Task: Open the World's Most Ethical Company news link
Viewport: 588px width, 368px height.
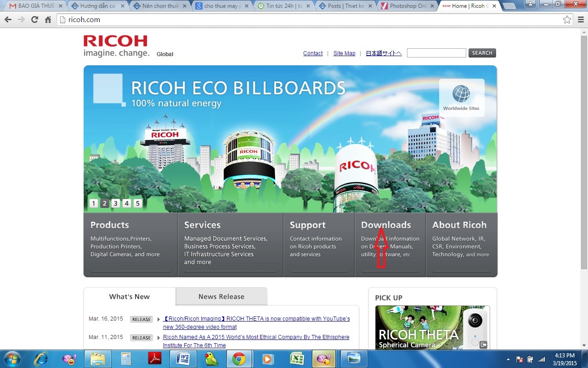Action: point(256,341)
